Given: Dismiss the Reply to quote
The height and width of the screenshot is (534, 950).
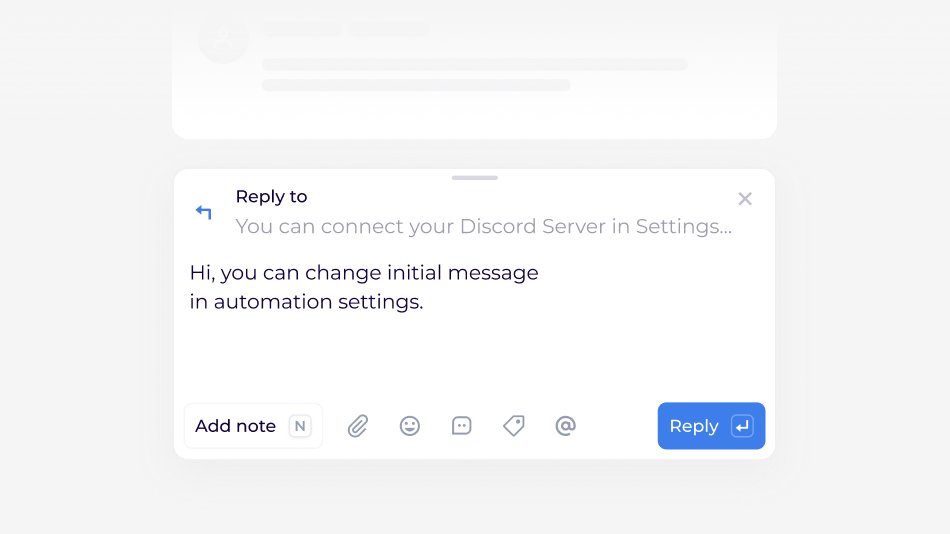Looking at the screenshot, I should 745,199.
